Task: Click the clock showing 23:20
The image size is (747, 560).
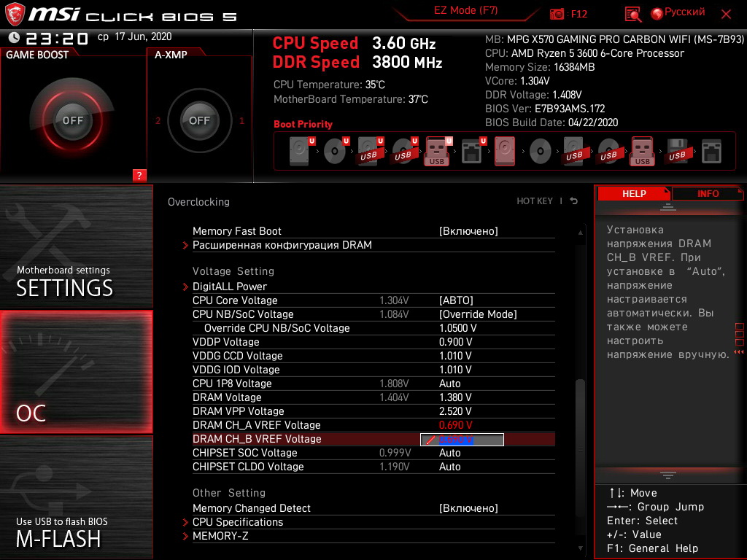Action: (x=57, y=38)
